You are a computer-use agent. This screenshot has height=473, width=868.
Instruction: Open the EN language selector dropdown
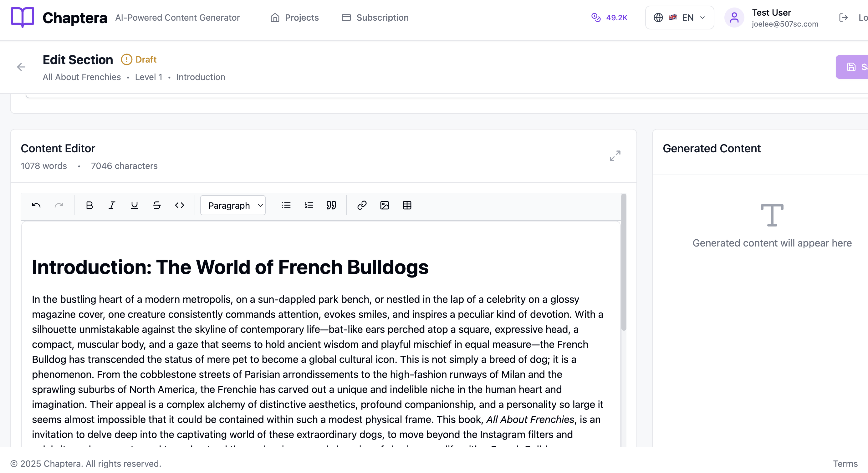[679, 18]
